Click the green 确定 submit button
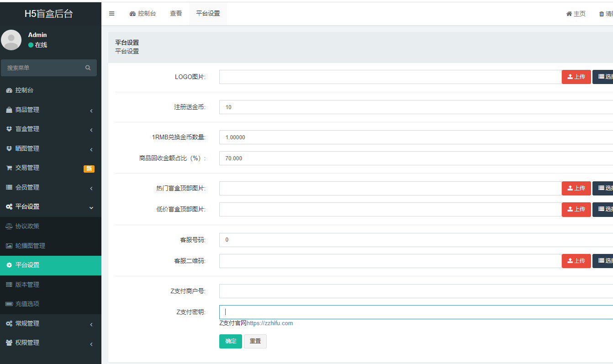The width and height of the screenshot is (613, 364). tap(231, 342)
